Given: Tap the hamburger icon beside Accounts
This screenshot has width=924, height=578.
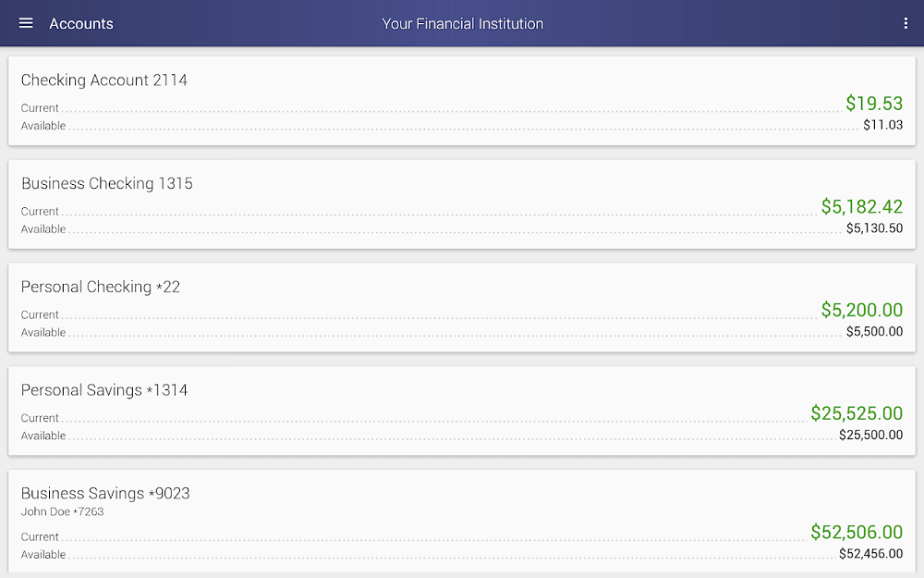Looking at the screenshot, I should pos(25,23).
